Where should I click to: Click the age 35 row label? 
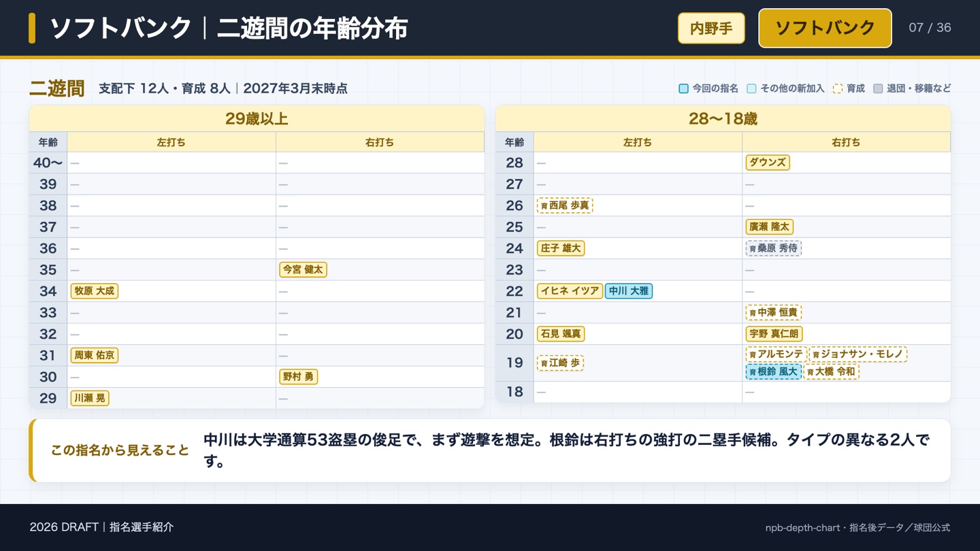[x=48, y=269]
